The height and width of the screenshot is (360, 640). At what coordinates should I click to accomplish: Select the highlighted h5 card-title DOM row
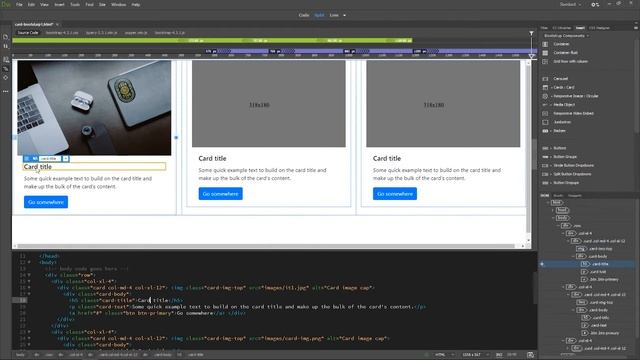click(x=588, y=264)
